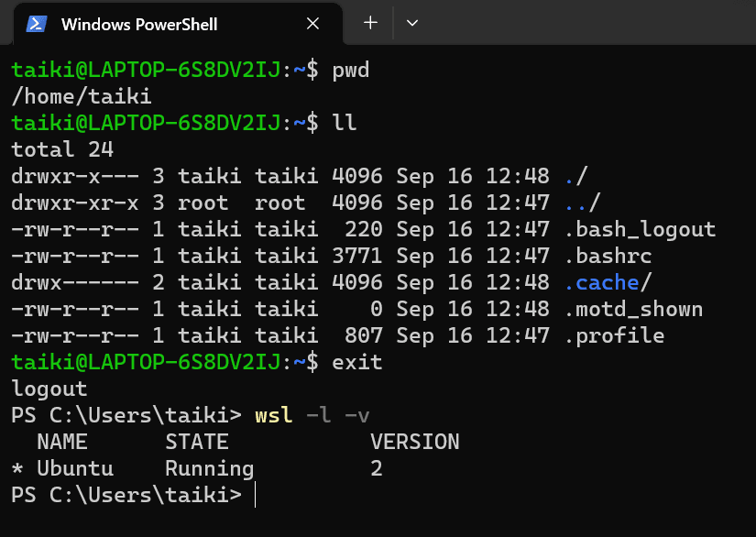Click the blue .cache/ directory name

click(608, 282)
